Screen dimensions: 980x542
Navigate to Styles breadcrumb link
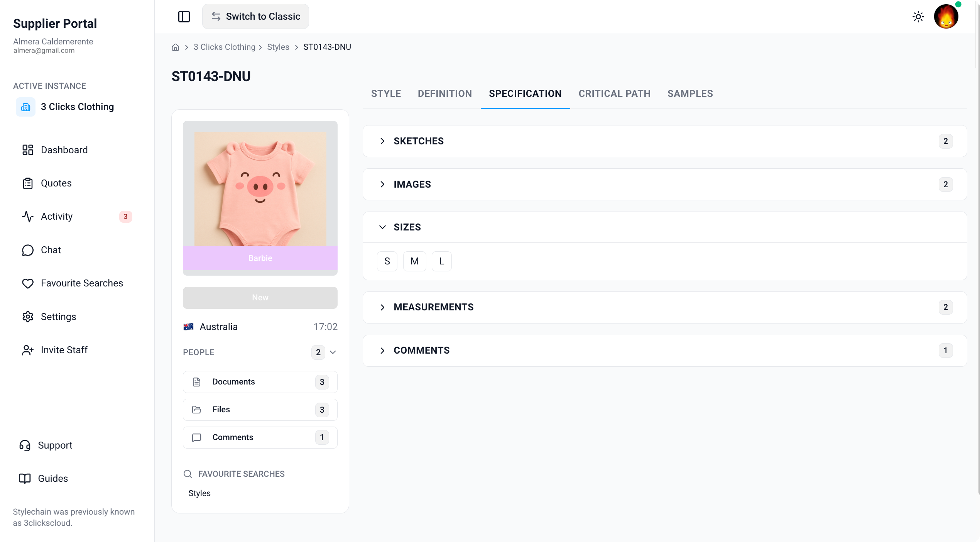[278, 47]
